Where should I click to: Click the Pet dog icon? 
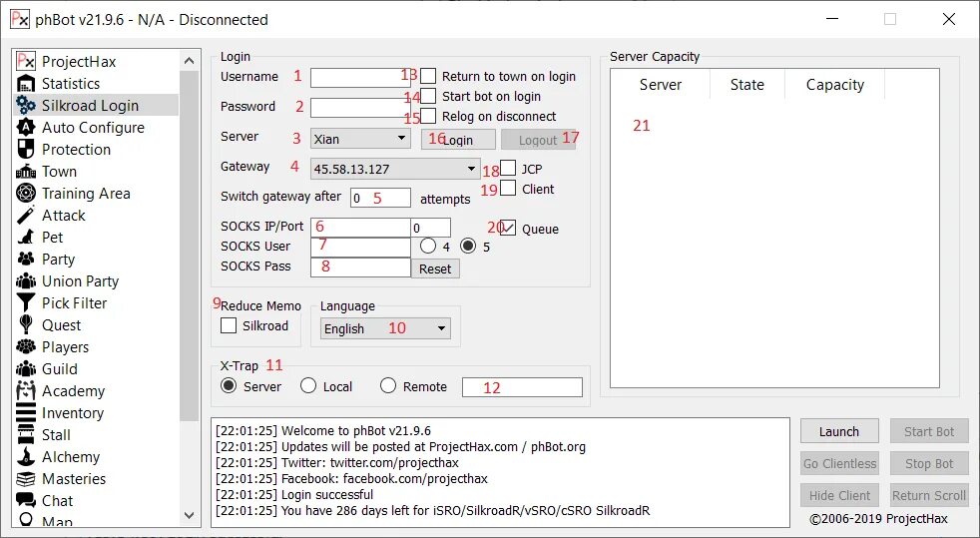coord(26,237)
